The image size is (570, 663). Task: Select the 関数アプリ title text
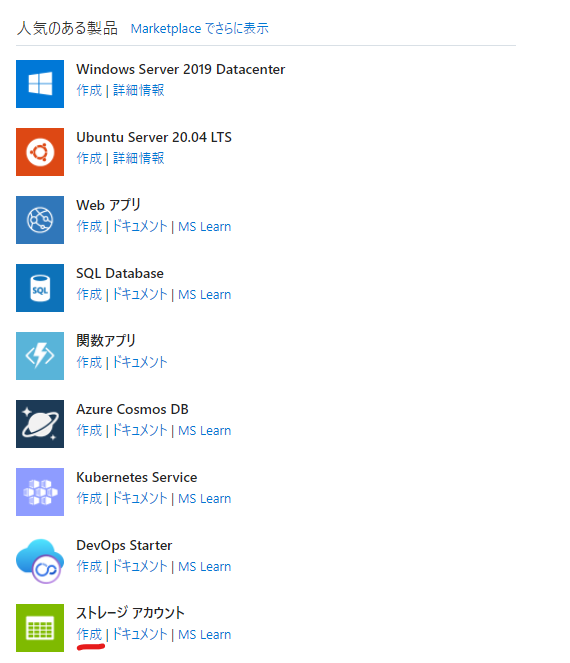(x=106, y=341)
